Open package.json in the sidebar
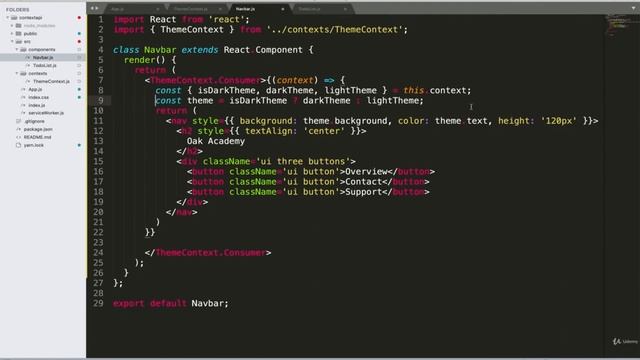 click(38, 129)
